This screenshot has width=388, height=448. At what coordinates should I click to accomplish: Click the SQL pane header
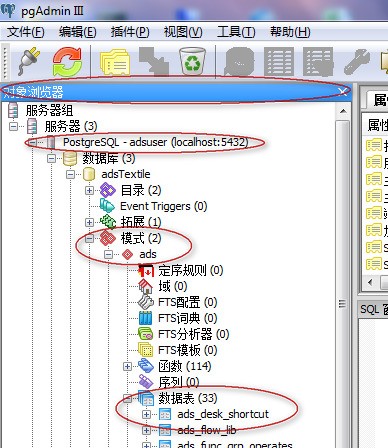(x=373, y=309)
